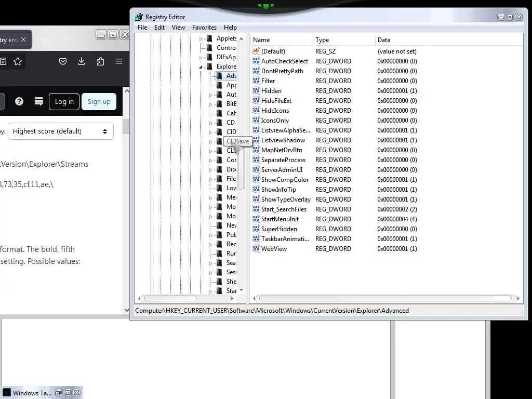Select the Control Panel key in tree
This screenshot has width=532, height=399.
click(x=226, y=48)
